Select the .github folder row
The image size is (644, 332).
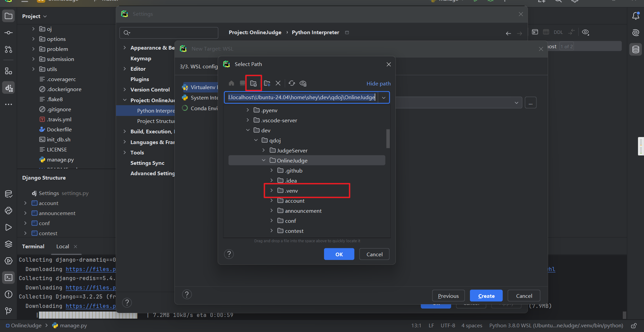point(307,171)
